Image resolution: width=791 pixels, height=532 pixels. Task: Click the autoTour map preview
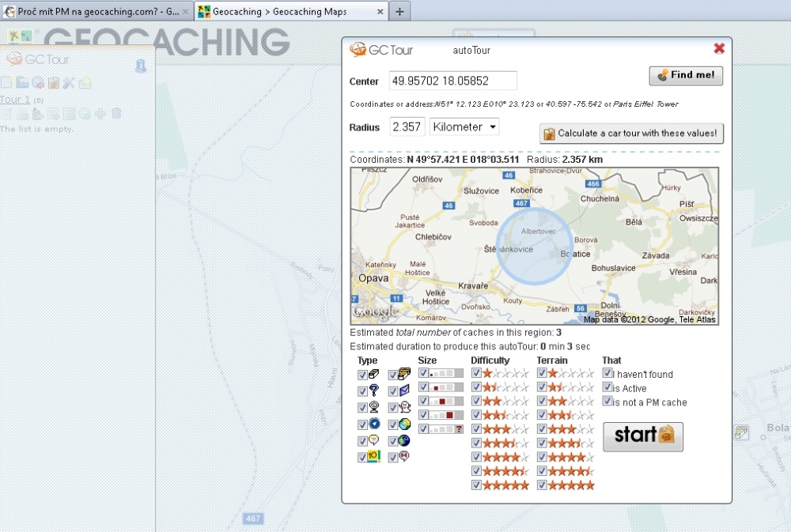tap(534, 246)
